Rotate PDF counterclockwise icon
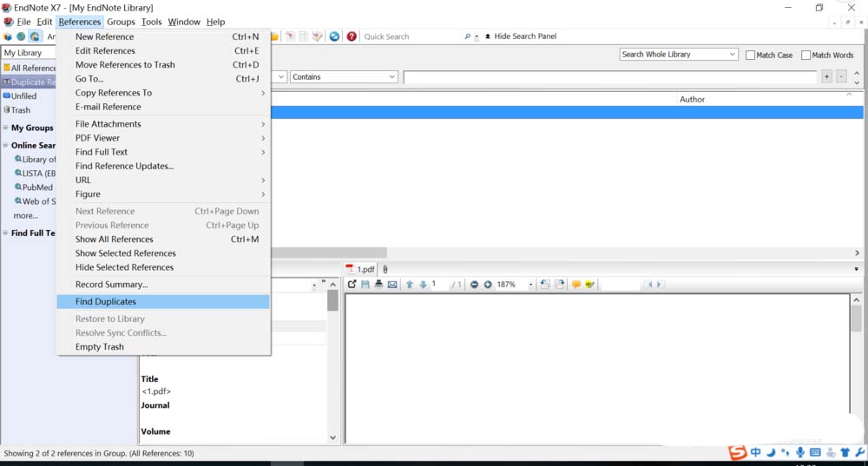Screen dimensions: 868x466 tap(545, 285)
